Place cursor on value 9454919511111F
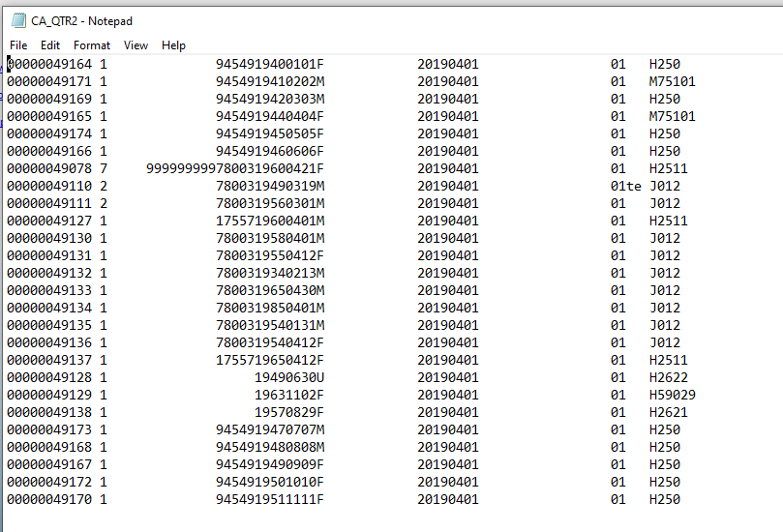Screen dimensions: 783x532 (270, 499)
